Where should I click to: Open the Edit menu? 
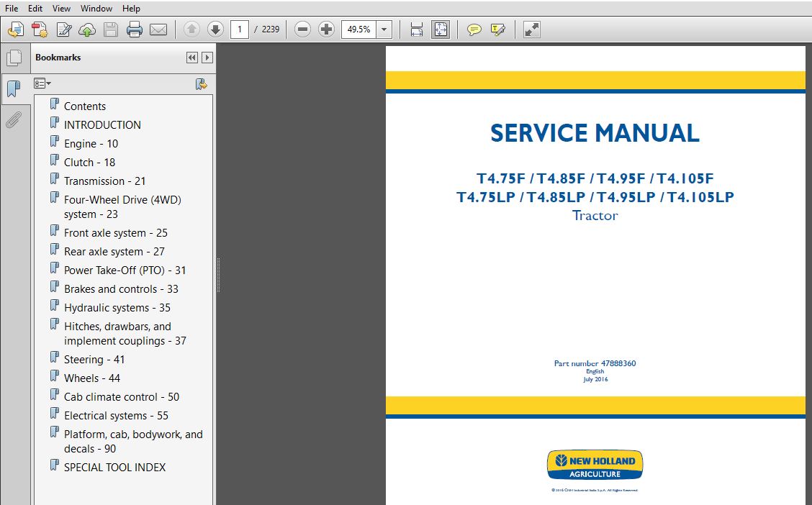35,9
